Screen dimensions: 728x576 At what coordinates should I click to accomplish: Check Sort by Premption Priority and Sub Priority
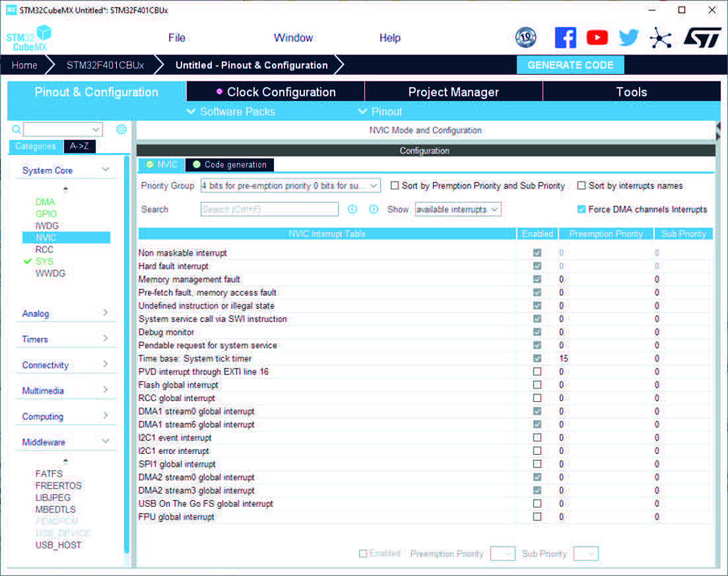coord(395,185)
